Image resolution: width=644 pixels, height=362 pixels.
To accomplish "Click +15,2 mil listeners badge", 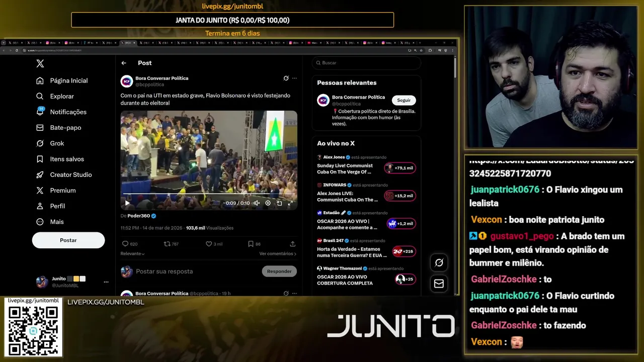I will (400, 196).
